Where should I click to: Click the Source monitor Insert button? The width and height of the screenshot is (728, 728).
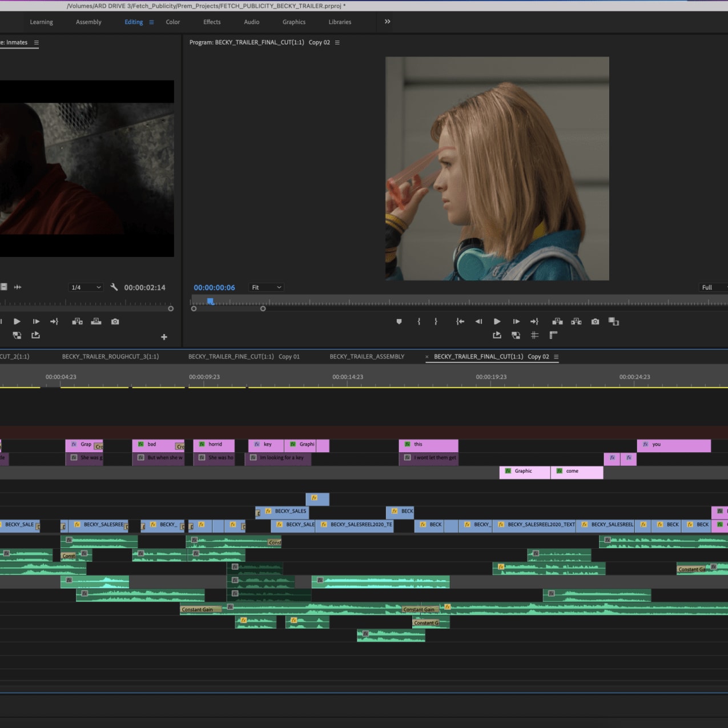coord(77,321)
